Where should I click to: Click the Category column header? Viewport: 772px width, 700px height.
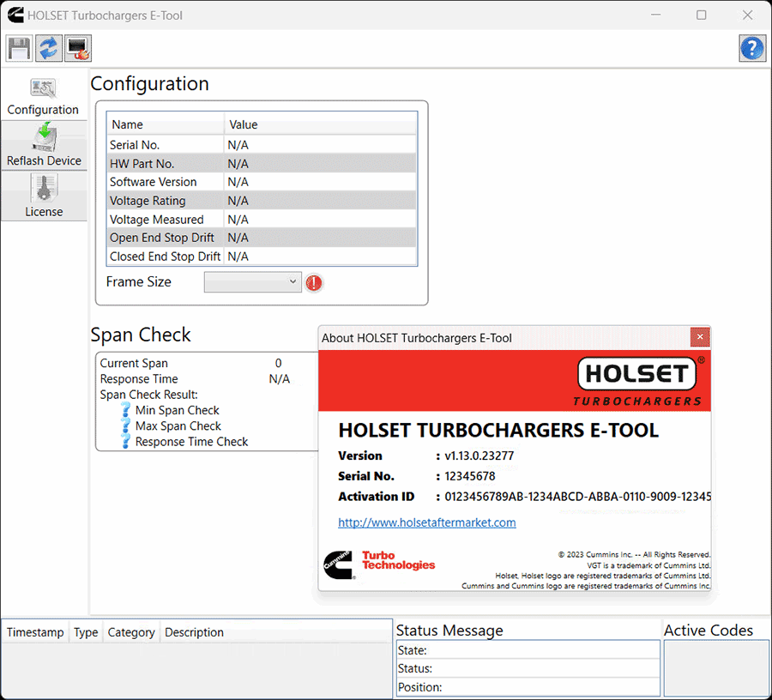point(131,632)
